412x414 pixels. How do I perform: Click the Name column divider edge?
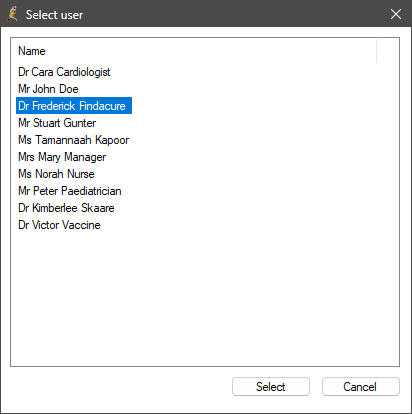(x=376, y=51)
